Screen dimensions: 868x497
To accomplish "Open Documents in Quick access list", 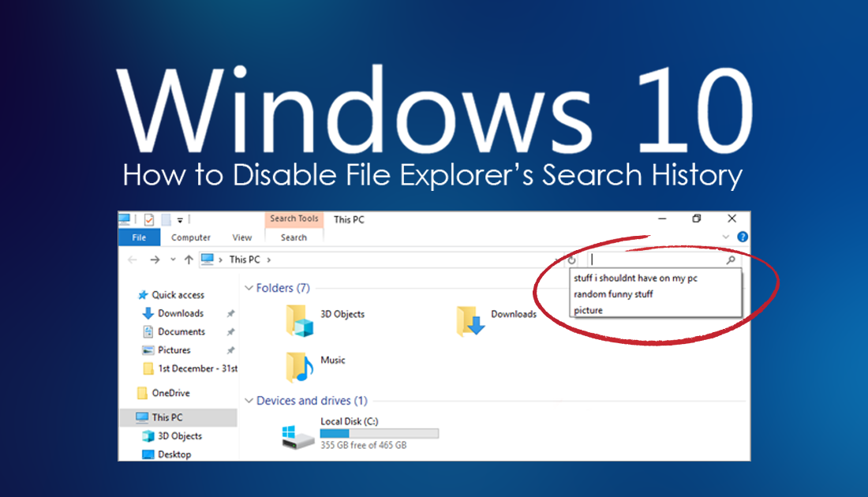I will click(x=181, y=331).
